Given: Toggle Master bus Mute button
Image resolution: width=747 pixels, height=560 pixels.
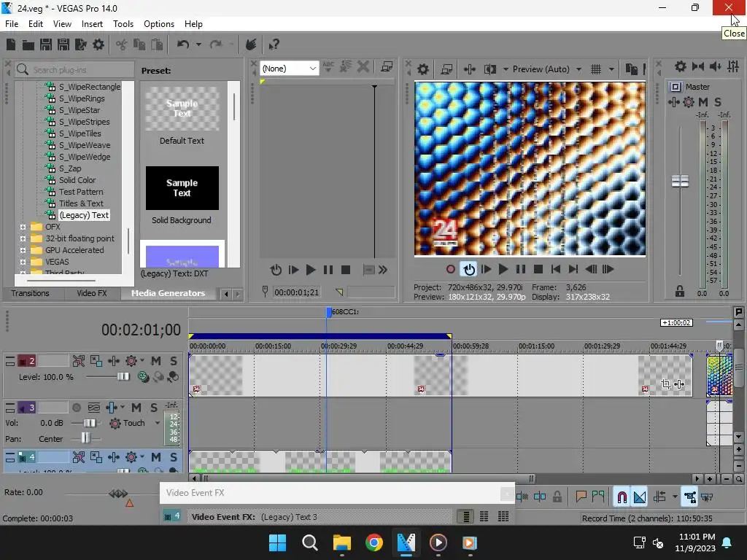Looking at the screenshot, I should click(703, 102).
